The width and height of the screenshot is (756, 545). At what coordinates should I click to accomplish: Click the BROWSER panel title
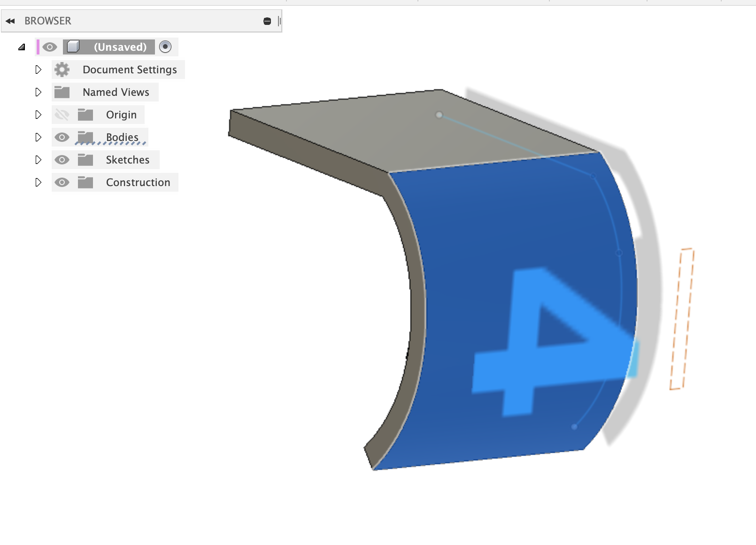48,21
